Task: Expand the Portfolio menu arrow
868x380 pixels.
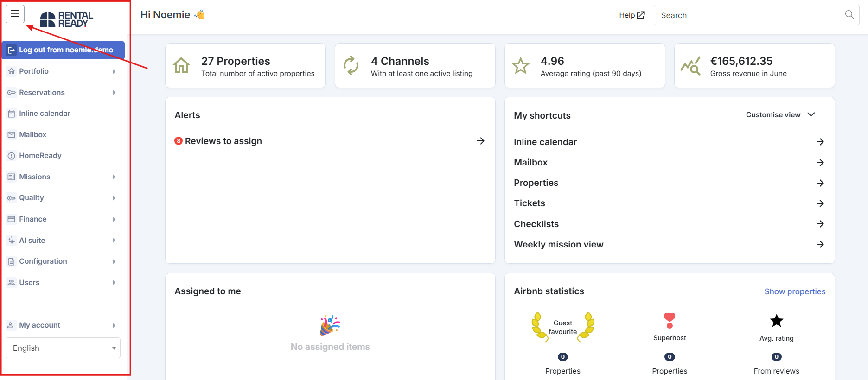Action: [114, 71]
